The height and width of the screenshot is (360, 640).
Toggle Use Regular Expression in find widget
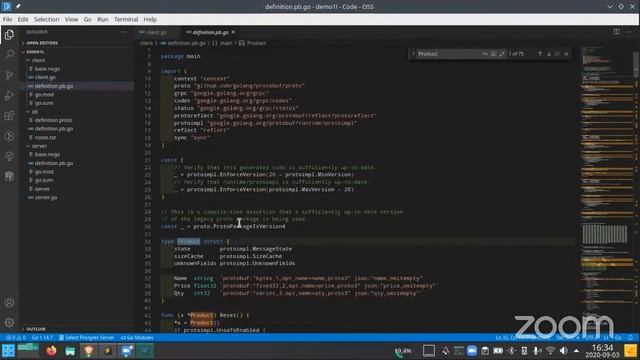[502, 54]
